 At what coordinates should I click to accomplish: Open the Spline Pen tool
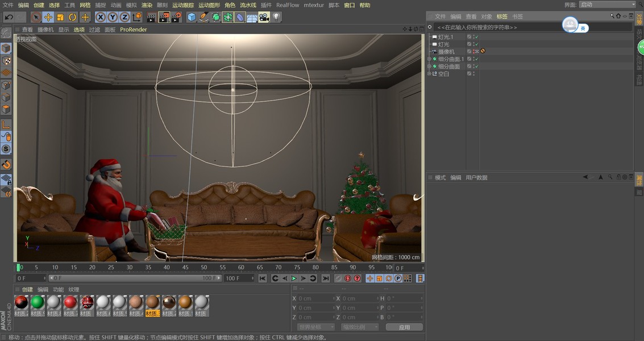point(203,17)
